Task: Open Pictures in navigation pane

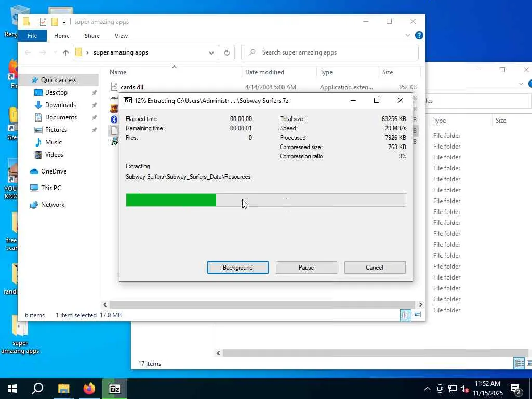Action: point(56,129)
